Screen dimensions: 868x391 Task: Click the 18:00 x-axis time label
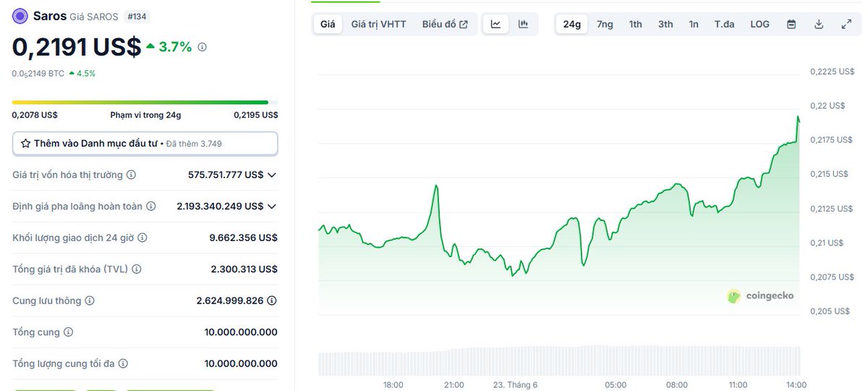tap(393, 385)
